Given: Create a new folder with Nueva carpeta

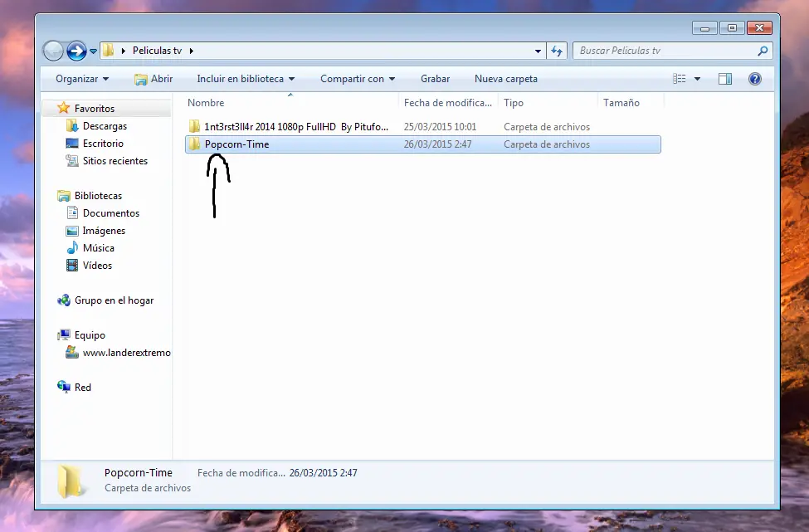Looking at the screenshot, I should (506, 79).
